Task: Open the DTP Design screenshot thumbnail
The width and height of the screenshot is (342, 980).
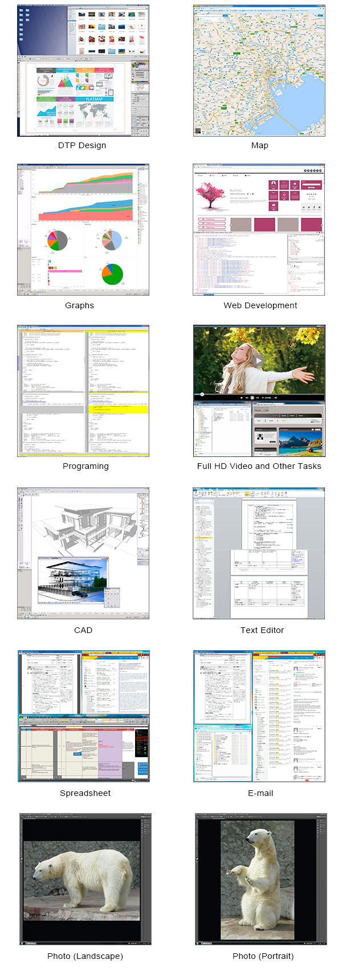Action: 83,71
